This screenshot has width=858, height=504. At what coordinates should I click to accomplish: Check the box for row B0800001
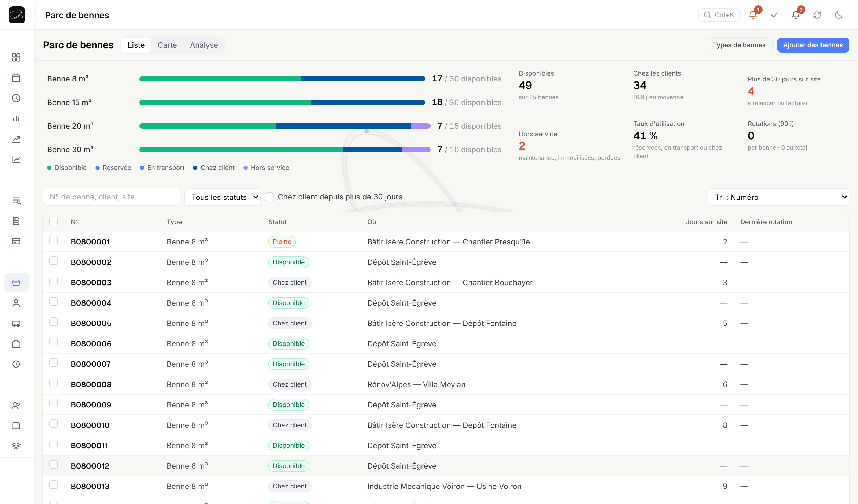53,240
